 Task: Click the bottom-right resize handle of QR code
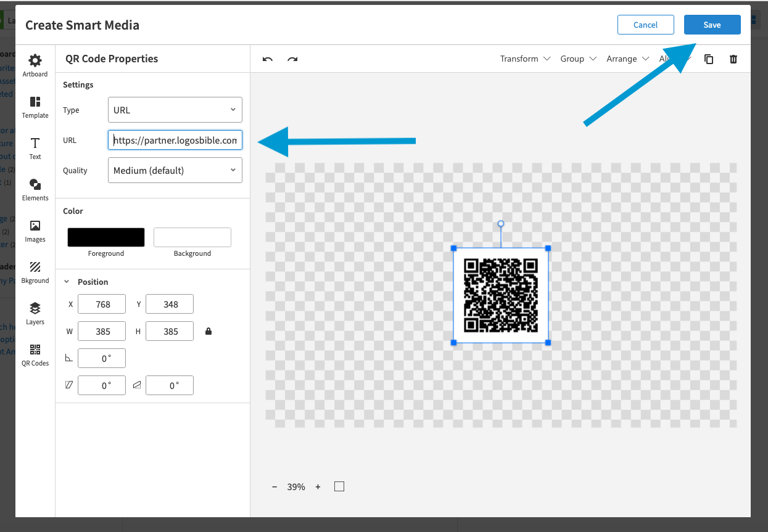[x=548, y=343]
